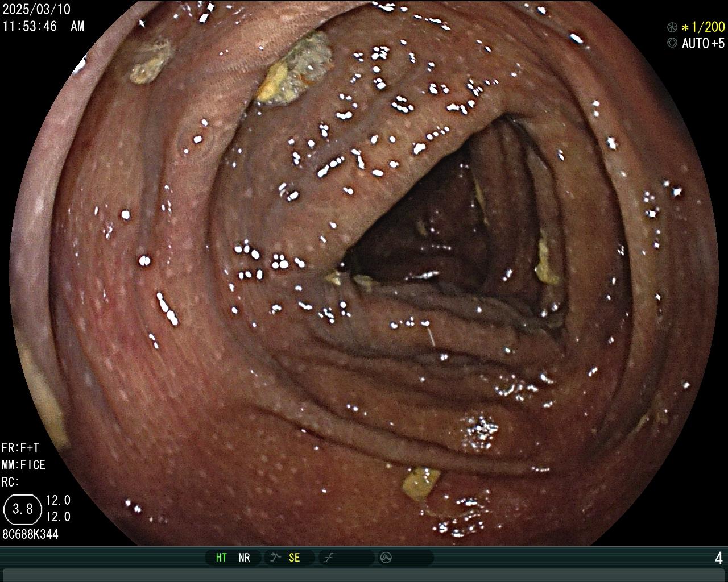
Task: Click the image counter 4 in status bar
Action: click(719, 558)
